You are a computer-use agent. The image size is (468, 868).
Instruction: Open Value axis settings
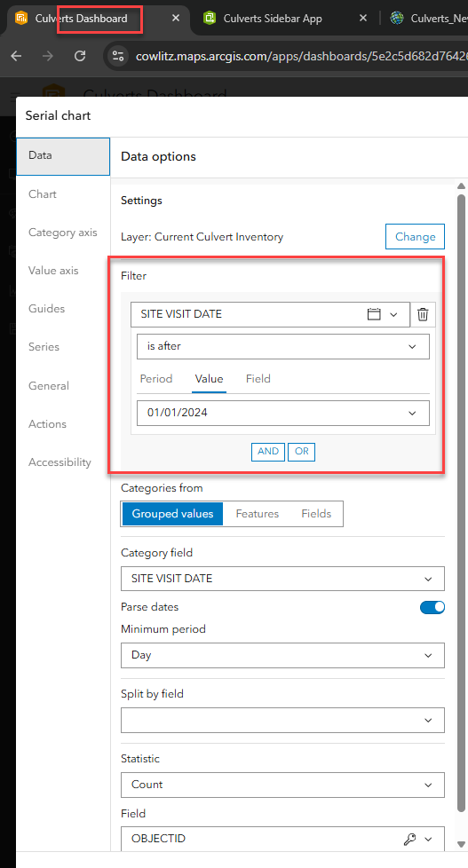[53, 271]
